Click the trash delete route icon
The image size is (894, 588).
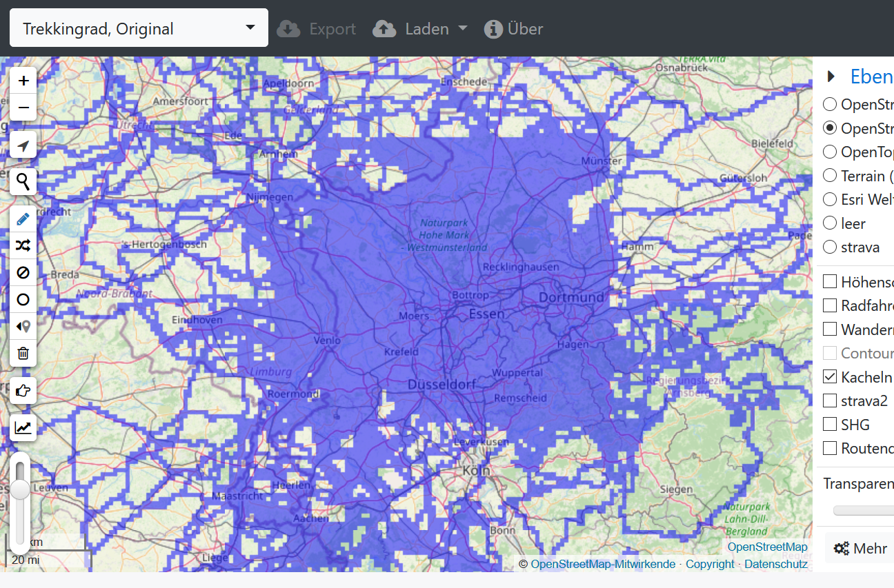click(x=23, y=354)
